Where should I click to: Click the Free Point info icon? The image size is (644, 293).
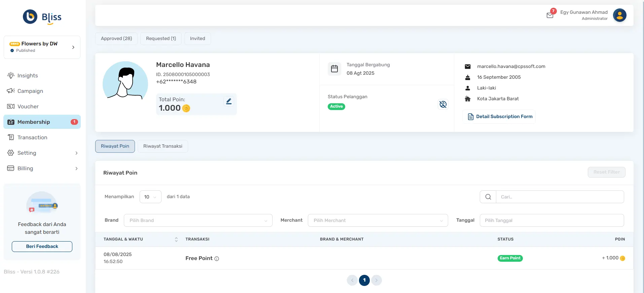point(217,259)
